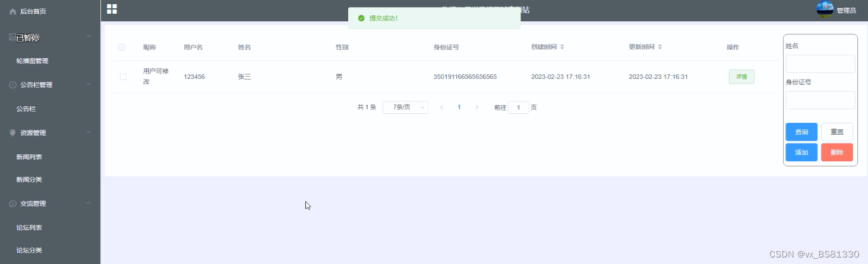Click the 性别 column header
Screen dimensions: 868x264
342,47
